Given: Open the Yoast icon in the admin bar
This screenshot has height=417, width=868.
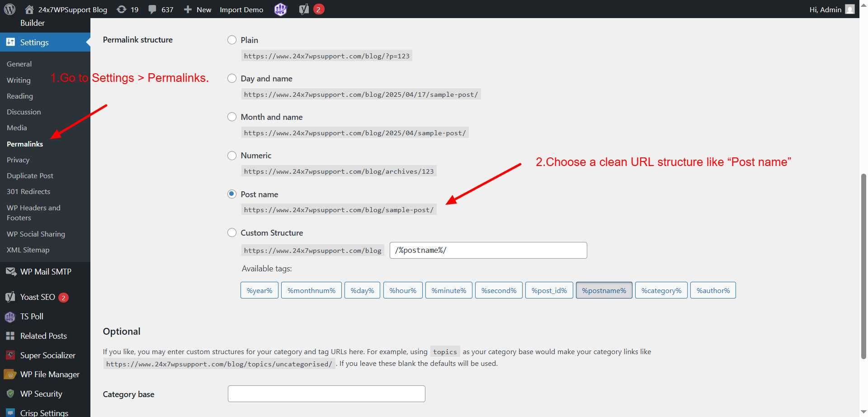Looking at the screenshot, I should pos(304,9).
